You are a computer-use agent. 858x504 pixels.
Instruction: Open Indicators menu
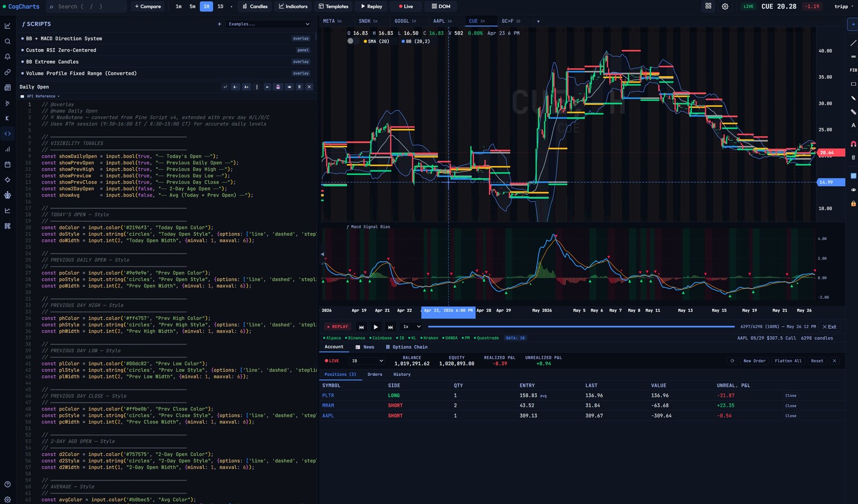point(293,6)
